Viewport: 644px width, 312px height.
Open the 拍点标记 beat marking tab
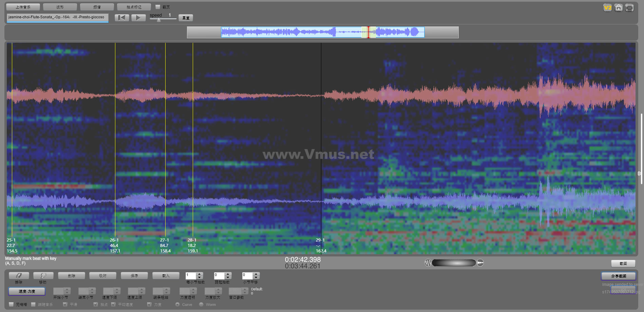134,7
